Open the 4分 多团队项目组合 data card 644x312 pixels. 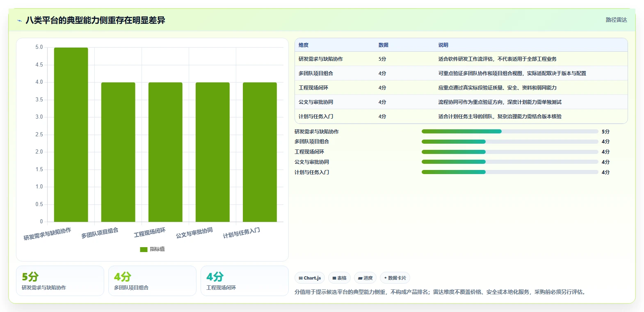click(152, 281)
